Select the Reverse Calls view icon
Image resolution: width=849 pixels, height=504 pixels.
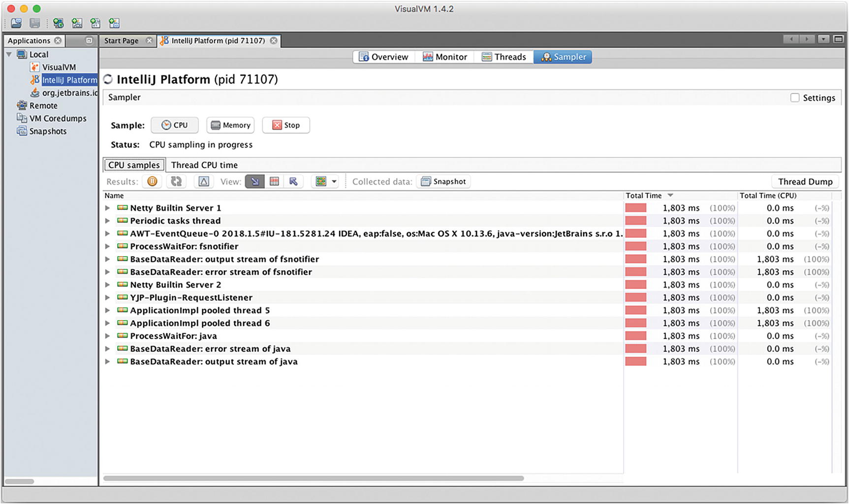(x=293, y=181)
